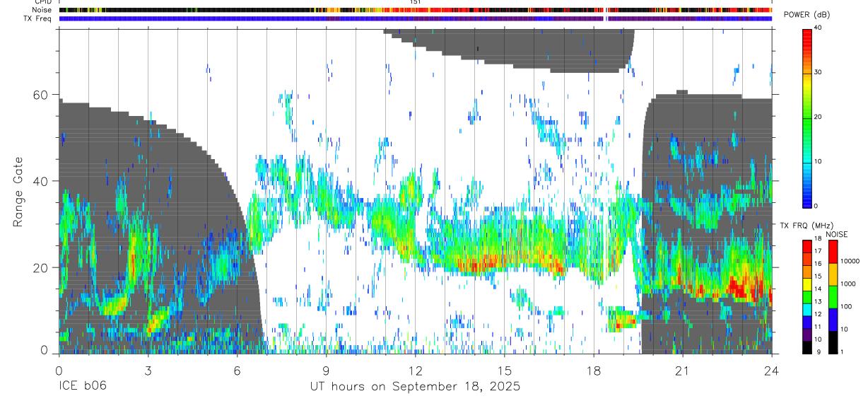Screen dimensions: 868x401
Task: Click the purple segment of the TX FRQ scale
Action: [807, 334]
